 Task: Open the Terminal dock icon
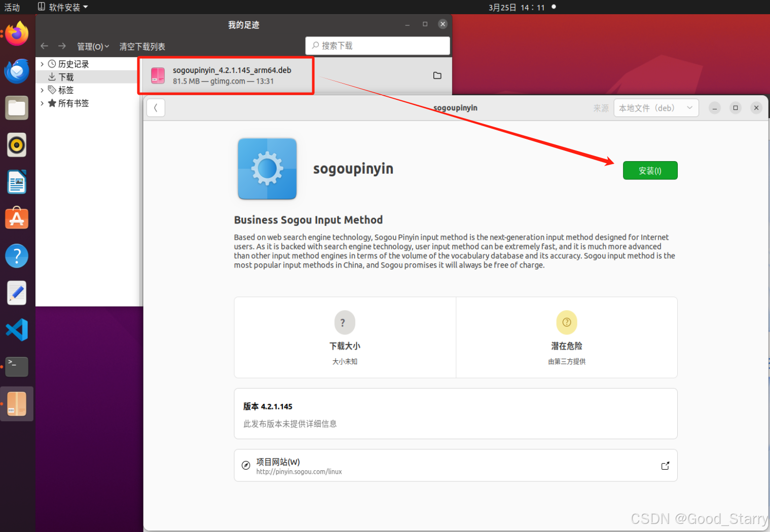point(17,366)
